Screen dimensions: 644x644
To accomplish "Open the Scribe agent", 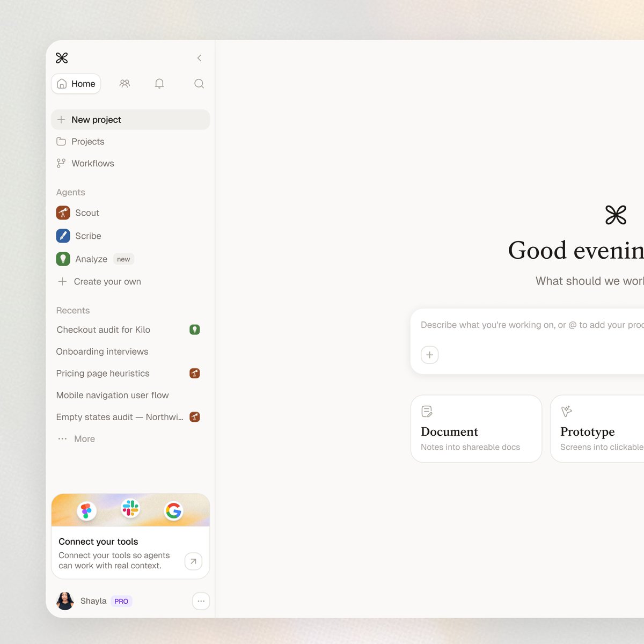I will click(130, 236).
